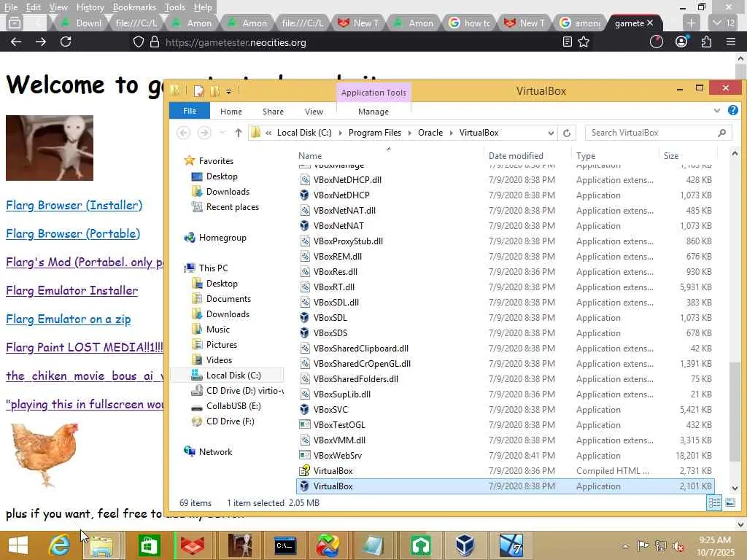Click the Search VirtualBox field
Viewport: 747px width, 560px height.
point(659,133)
